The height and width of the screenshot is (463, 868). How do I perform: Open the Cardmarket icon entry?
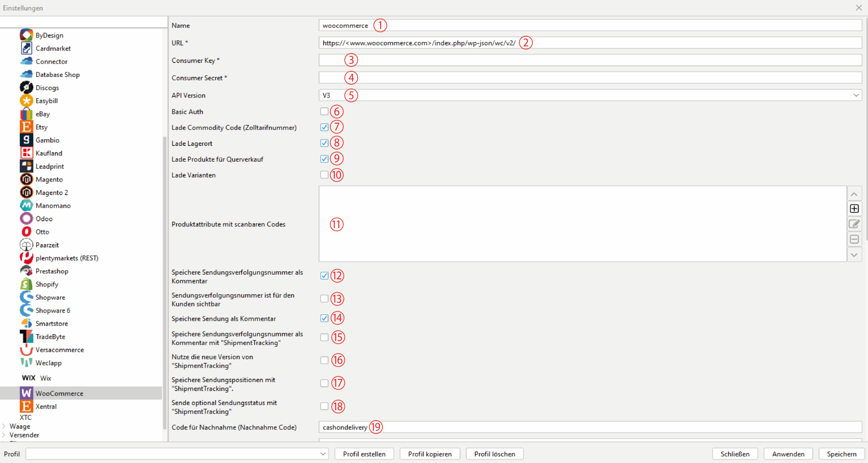point(26,48)
